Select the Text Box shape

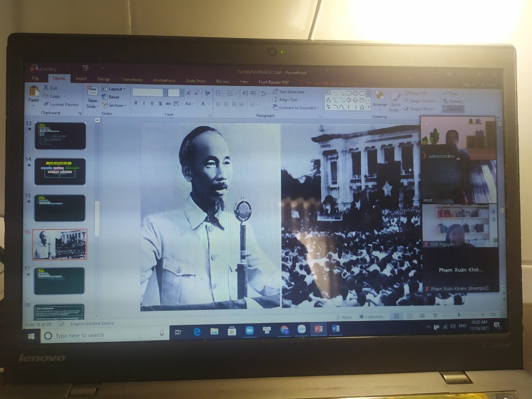328,93
